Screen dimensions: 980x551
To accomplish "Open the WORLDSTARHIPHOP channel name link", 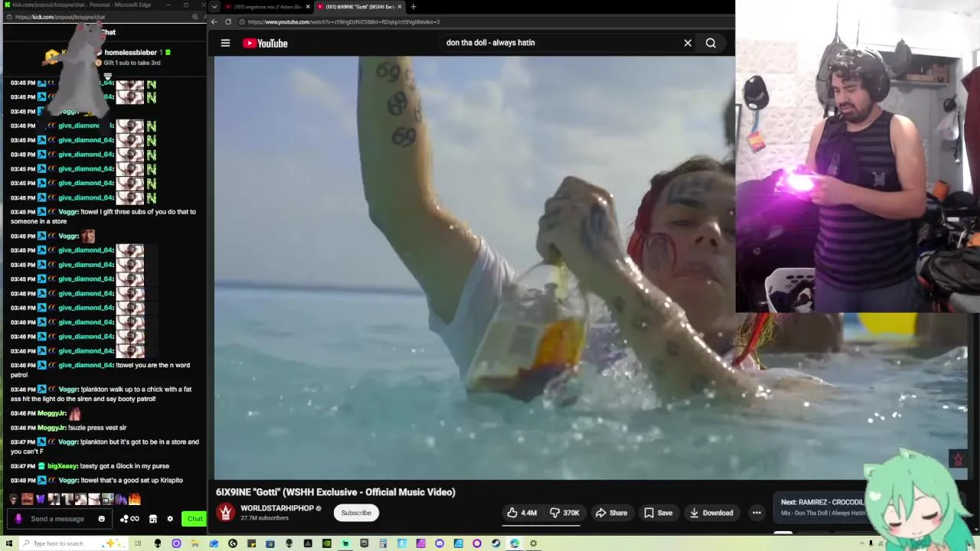I will (x=277, y=508).
